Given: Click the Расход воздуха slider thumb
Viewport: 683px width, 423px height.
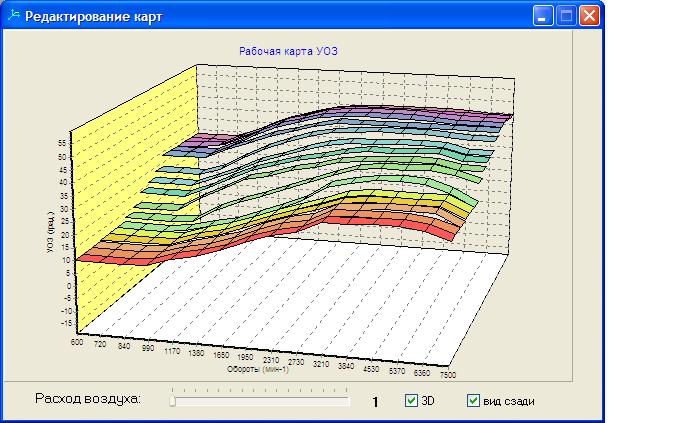Looking at the screenshot, I should point(173,401).
